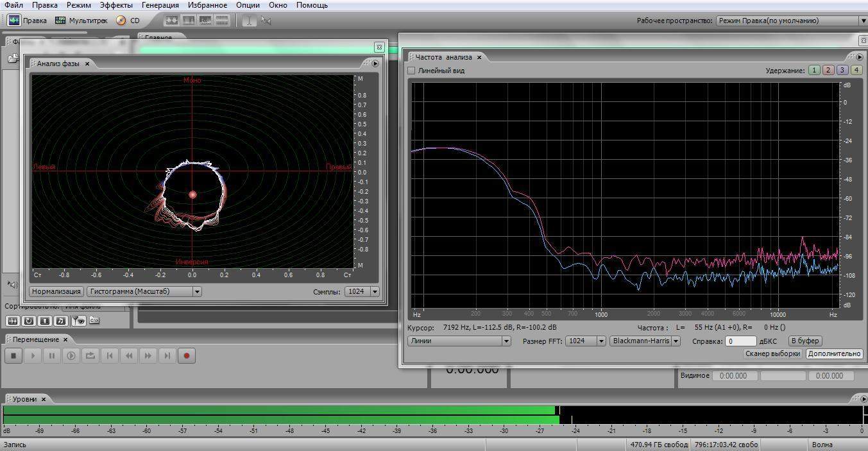Click the Rewind transport button

(129, 355)
